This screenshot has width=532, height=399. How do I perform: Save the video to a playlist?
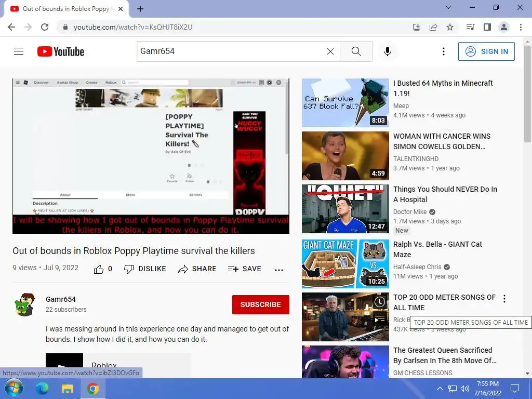244,269
